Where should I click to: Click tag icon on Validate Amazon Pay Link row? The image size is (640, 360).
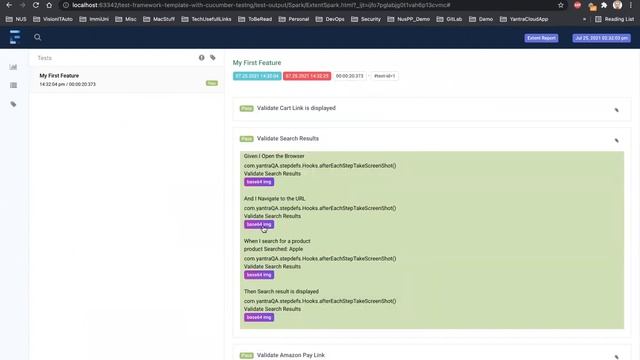(617, 357)
